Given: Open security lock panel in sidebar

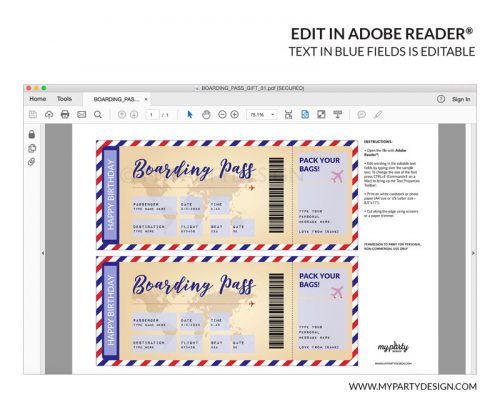Looking at the screenshot, I should point(32,134).
